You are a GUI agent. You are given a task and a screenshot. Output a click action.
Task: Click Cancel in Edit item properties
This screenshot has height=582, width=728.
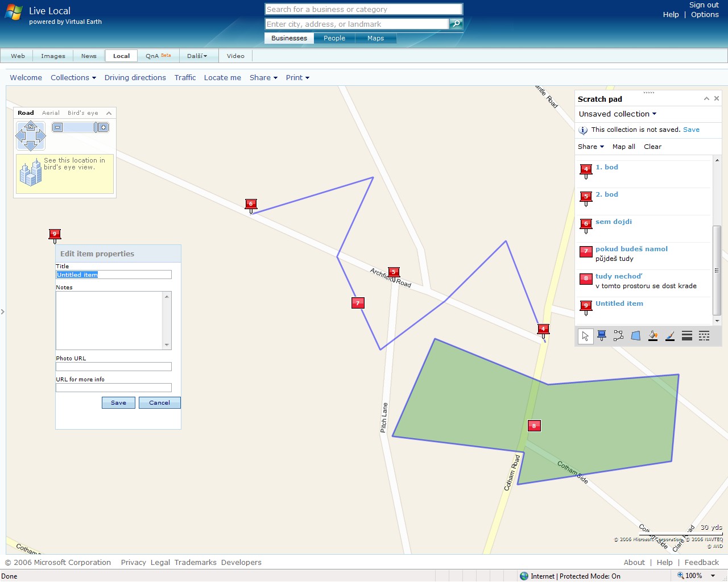159,402
